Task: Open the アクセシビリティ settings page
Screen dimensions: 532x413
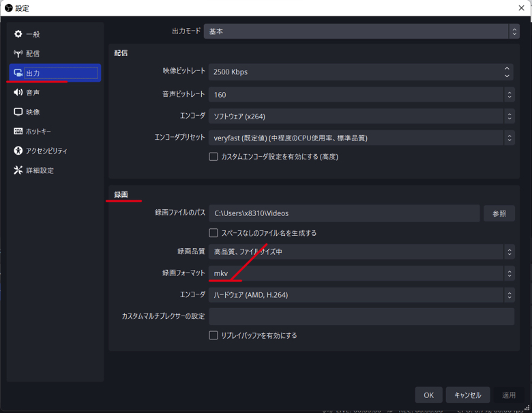Action: tap(55, 151)
